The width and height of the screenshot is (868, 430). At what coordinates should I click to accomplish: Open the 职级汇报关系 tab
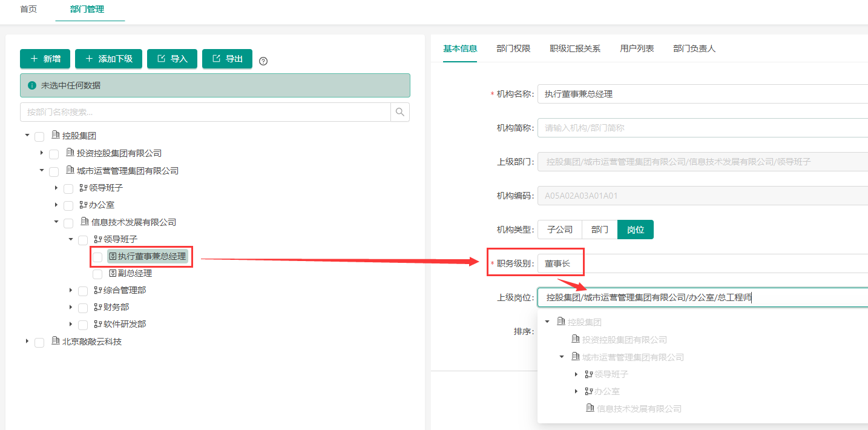tap(575, 48)
